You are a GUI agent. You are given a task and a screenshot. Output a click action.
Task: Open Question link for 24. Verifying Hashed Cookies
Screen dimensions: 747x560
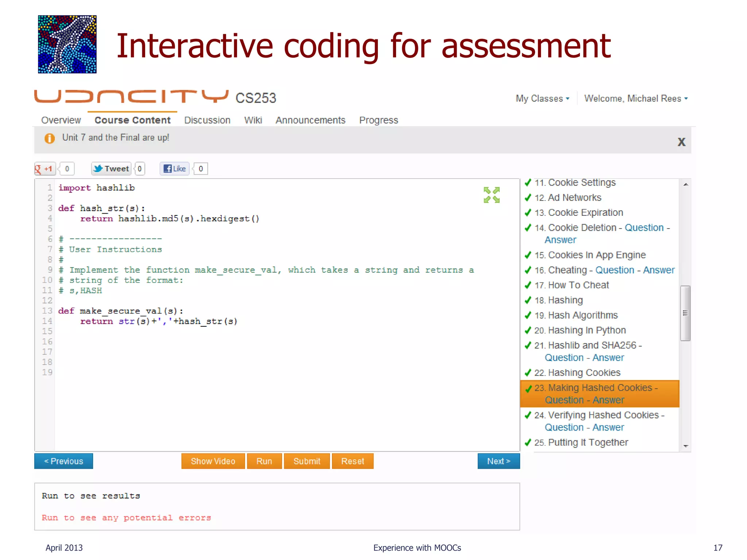pyautogui.click(x=564, y=427)
